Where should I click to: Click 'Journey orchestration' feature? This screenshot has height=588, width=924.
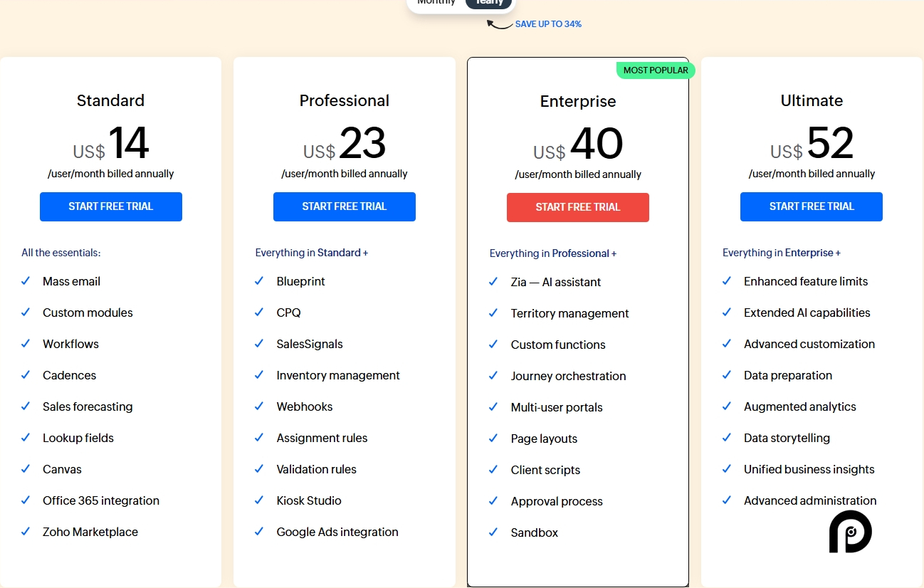point(568,376)
